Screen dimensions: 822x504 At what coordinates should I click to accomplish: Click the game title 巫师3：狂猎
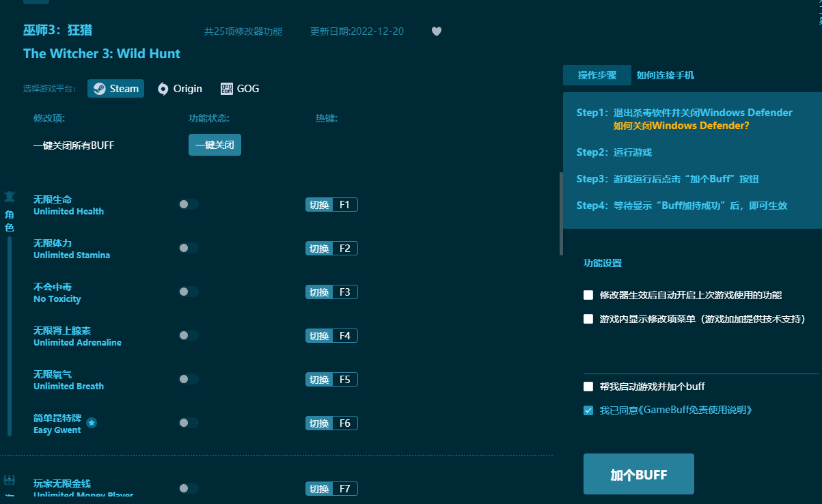57,30
